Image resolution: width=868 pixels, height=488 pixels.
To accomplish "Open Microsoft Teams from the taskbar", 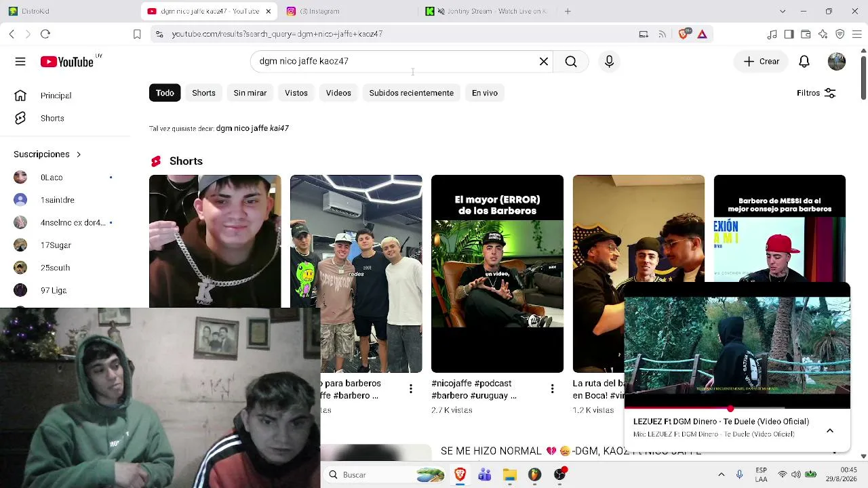I will (x=484, y=474).
